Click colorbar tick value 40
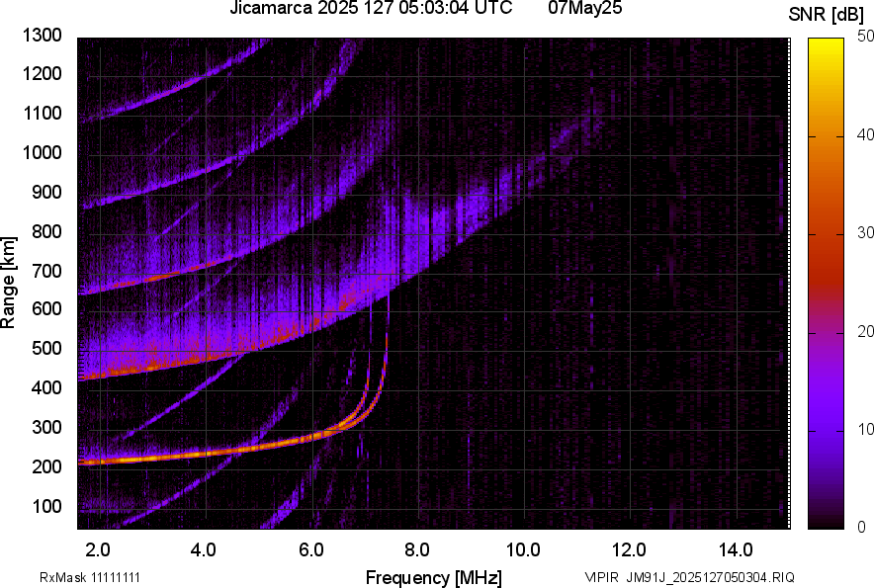This screenshot has width=874, height=588. coord(866,134)
